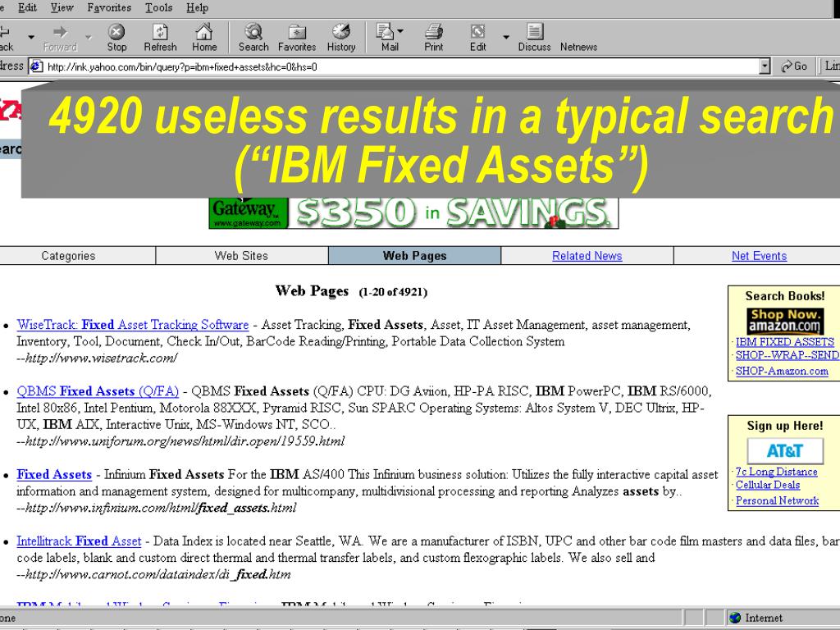Click the Netnews toolbar button
Viewport: 840px width, 630px height.
click(x=578, y=47)
